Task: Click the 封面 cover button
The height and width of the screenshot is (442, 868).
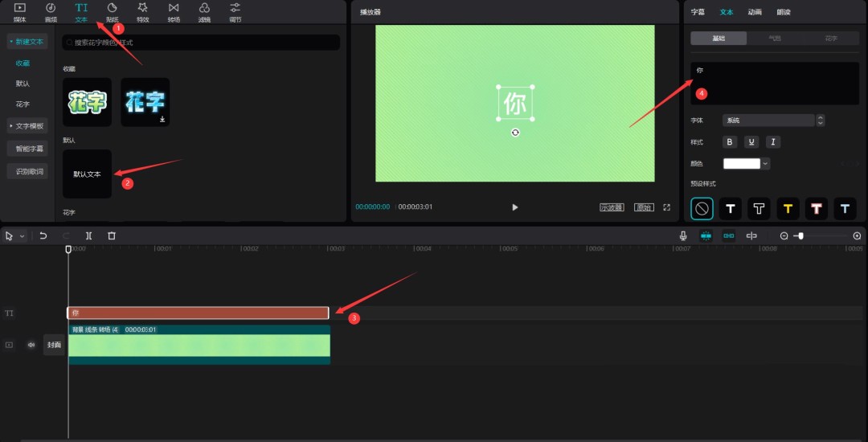Action: (x=54, y=345)
